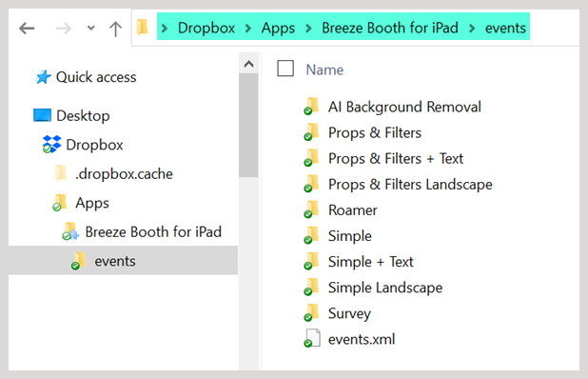Select .dropbox.cache in the sidebar tree
Image resolution: width=588 pixels, height=379 pixels.
tap(124, 173)
